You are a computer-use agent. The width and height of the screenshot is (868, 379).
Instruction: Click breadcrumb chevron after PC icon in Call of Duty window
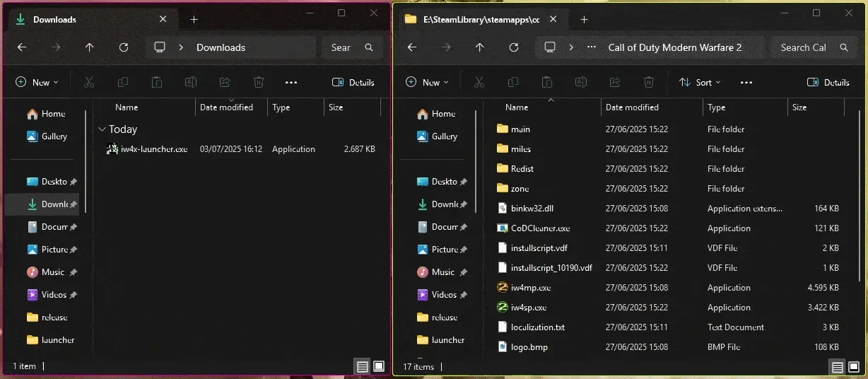point(571,47)
